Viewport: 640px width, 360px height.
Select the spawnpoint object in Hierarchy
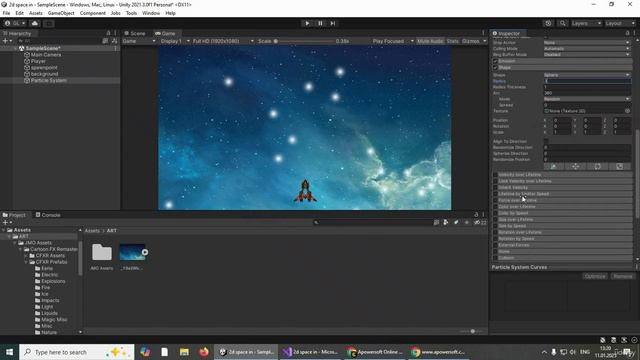[x=44, y=67]
